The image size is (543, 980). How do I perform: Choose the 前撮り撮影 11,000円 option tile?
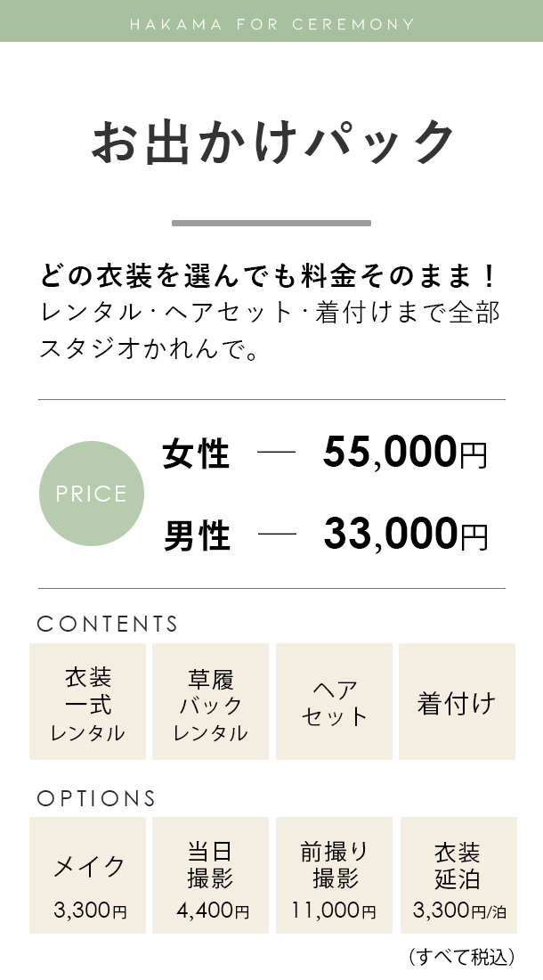[x=334, y=875]
